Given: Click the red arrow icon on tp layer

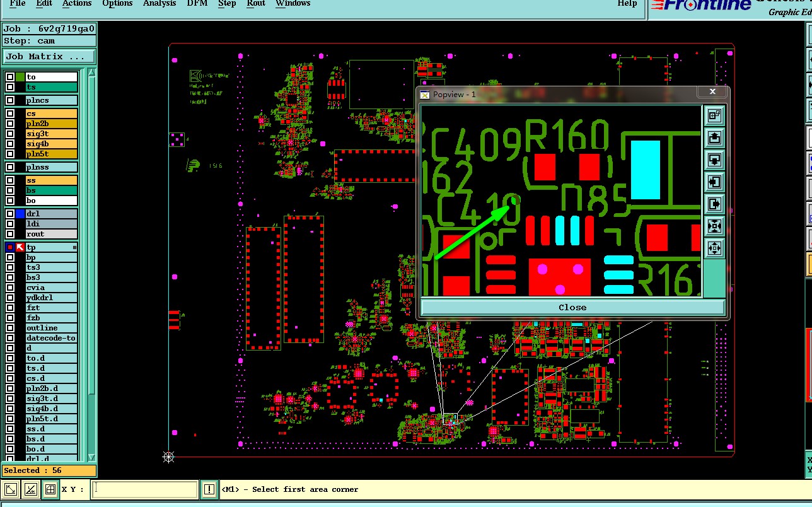Looking at the screenshot, I should [x=20, y=247].
